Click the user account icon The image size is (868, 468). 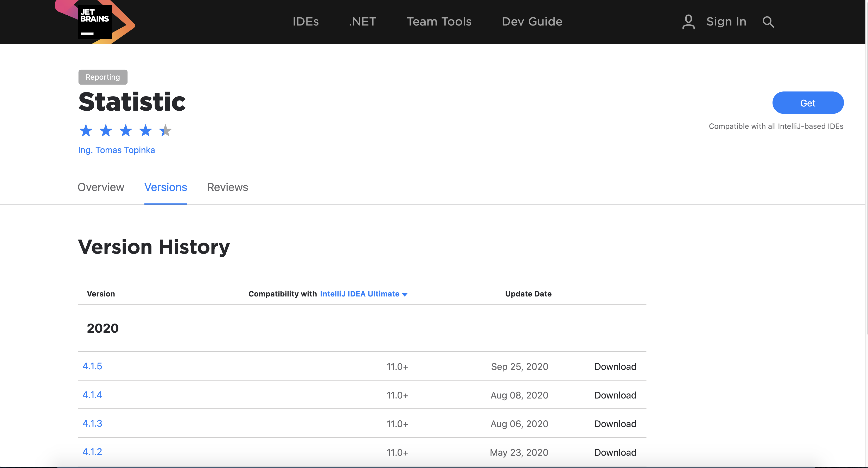(x=688, y=21)
